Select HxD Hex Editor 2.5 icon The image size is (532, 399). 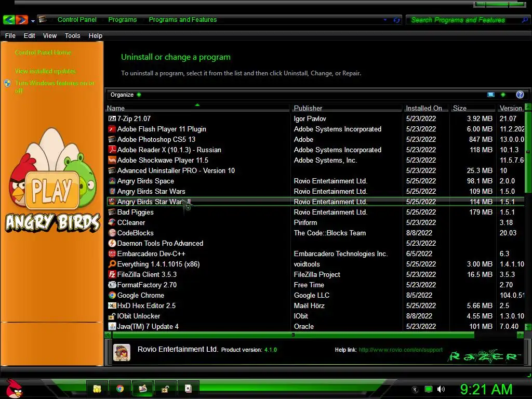pos(112,305)
